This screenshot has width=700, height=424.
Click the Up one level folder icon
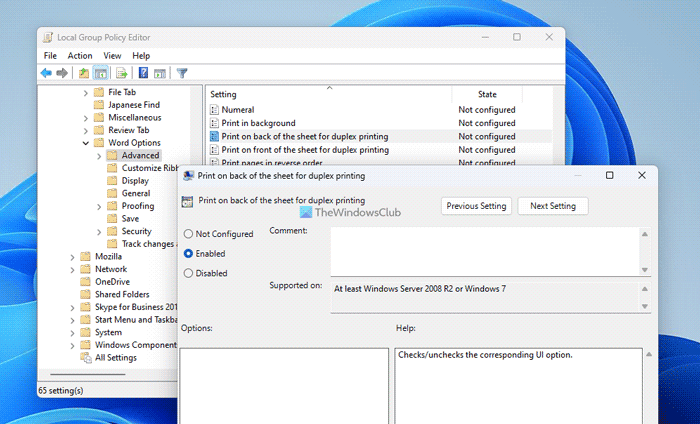pyautogui.click(x=83, y=73)
